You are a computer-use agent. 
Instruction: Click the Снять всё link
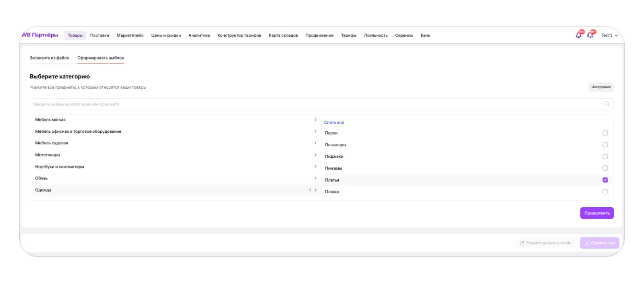click(x=334, y=123)
